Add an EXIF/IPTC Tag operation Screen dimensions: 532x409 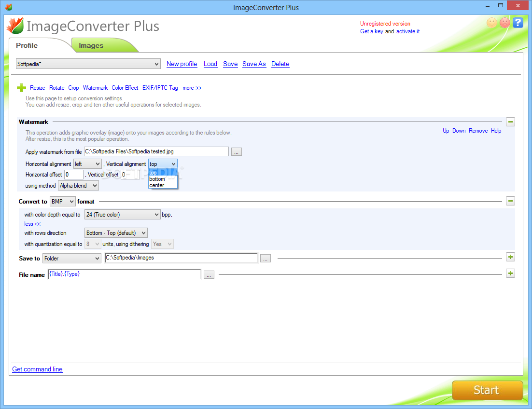160,88
